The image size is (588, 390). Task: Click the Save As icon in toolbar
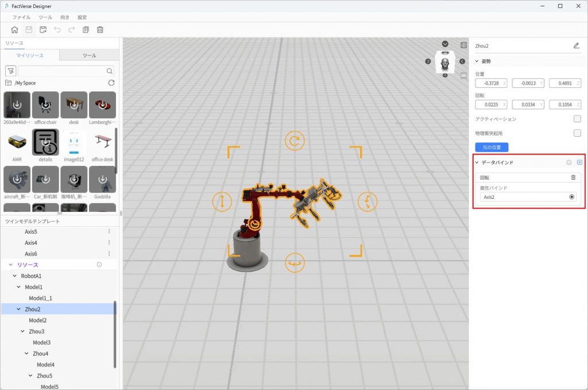pyautogui.click(x=43, y=30)
